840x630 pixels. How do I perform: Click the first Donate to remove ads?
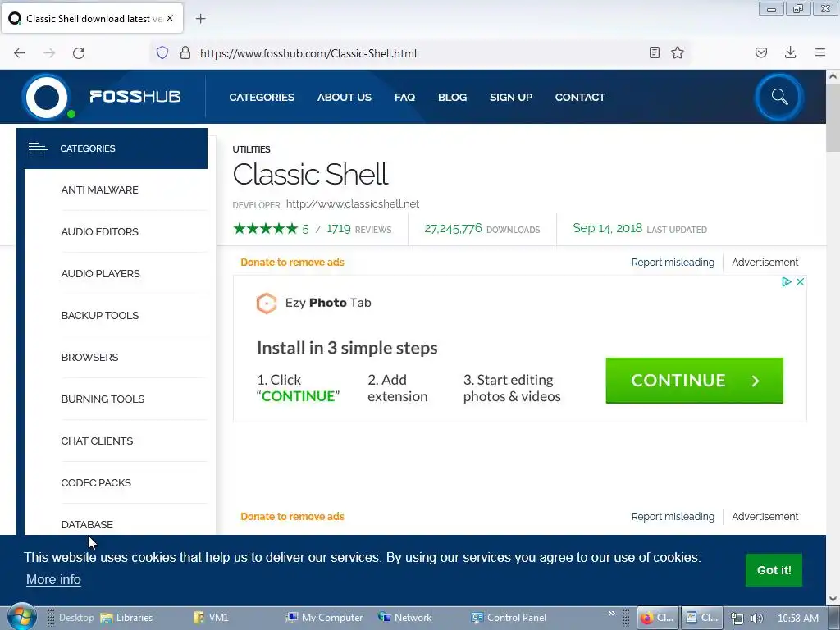[x=292, y=262]
